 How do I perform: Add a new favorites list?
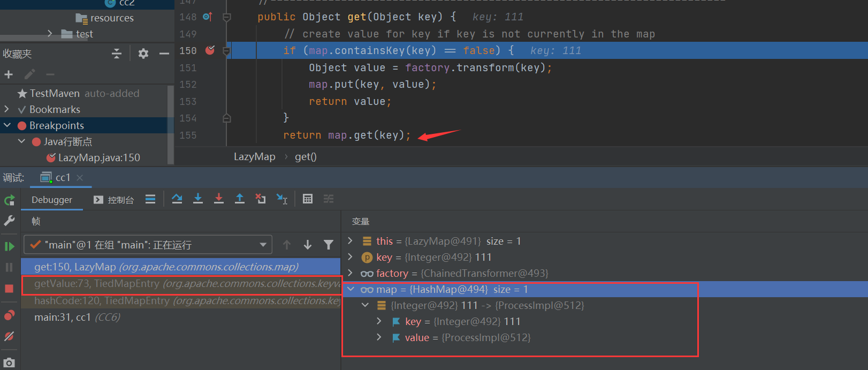point(9,74)
